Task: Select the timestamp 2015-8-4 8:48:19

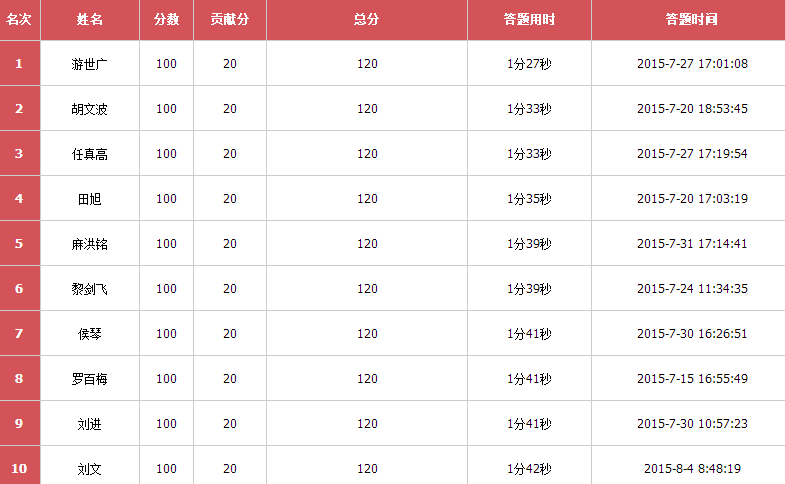Action: click(692, 469)
